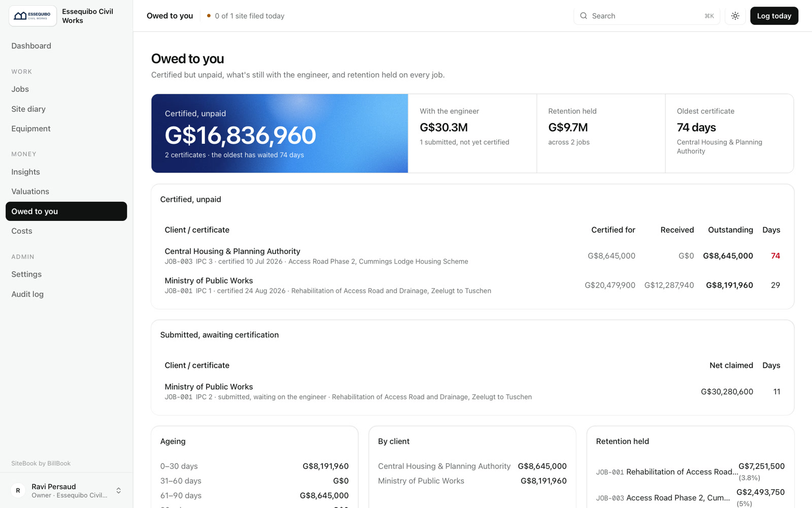
Task: Click the Outstanding column header
Action: 730,230
